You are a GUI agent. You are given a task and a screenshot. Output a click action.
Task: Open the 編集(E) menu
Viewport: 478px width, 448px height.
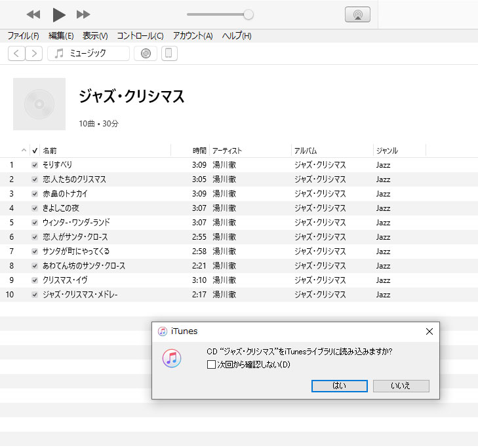[61, 36]
